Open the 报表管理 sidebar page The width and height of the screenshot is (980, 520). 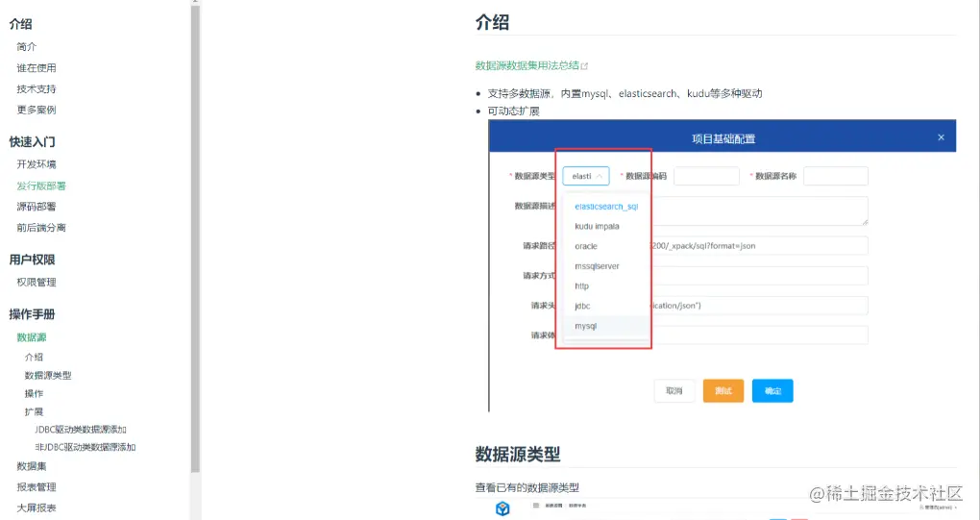pyautogui.click(x=37, y=487)
